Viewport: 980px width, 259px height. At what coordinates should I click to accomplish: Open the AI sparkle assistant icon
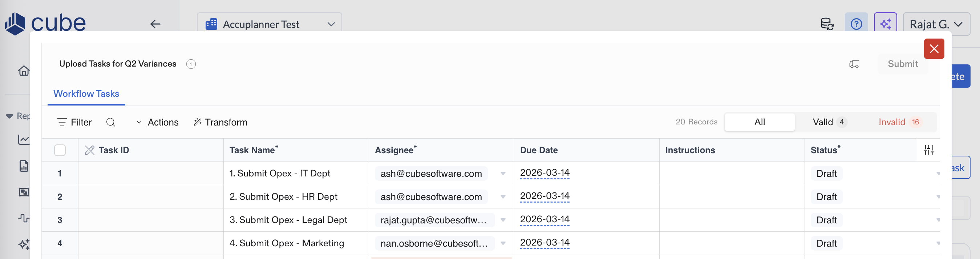[885, 24]
